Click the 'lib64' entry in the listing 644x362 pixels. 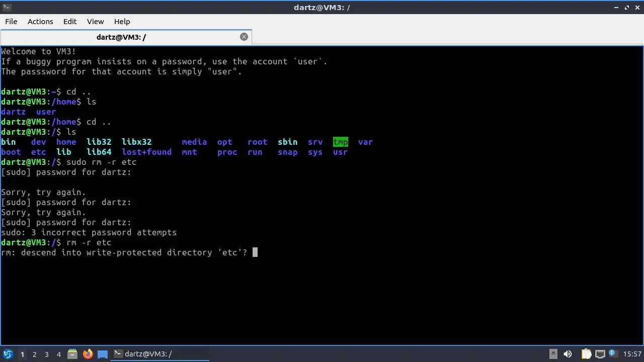coord(99,152)
